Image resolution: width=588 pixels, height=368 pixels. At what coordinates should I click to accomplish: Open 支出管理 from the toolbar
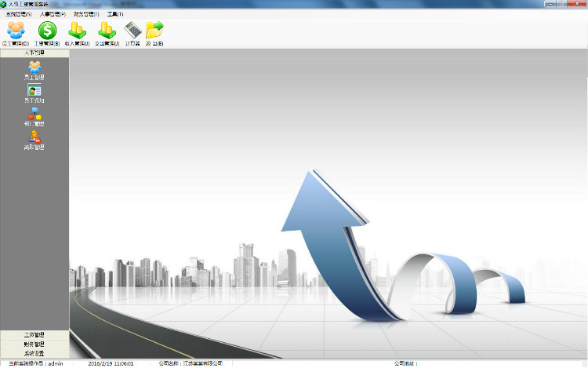107,34
